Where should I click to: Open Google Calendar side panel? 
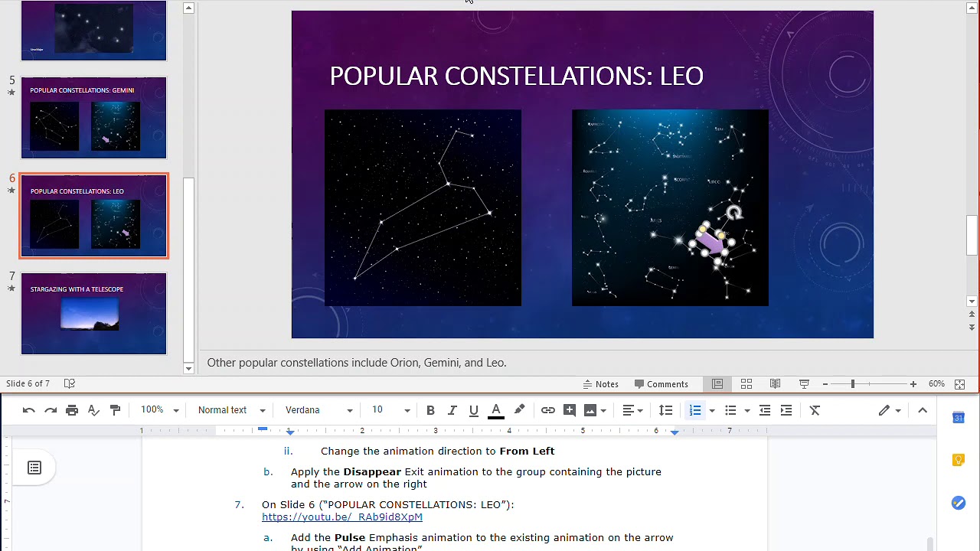[x=959, y=417]
